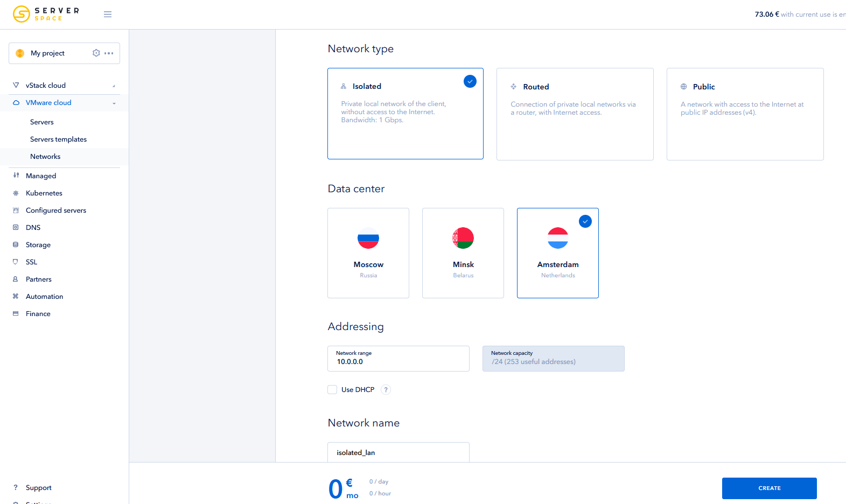Open the Support link
Viewport: 846px width, 504px height.
[39, 488]
